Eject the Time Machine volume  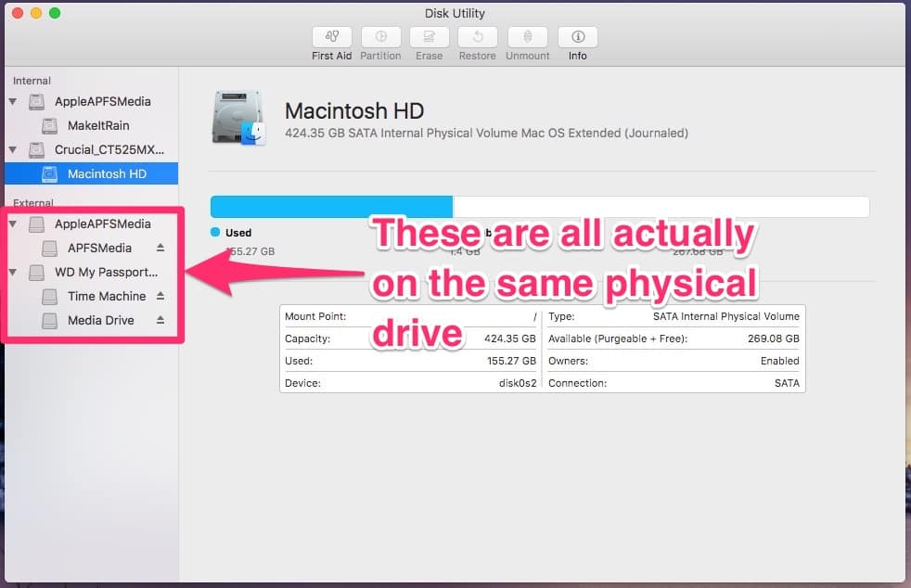(x=160, y=297)
